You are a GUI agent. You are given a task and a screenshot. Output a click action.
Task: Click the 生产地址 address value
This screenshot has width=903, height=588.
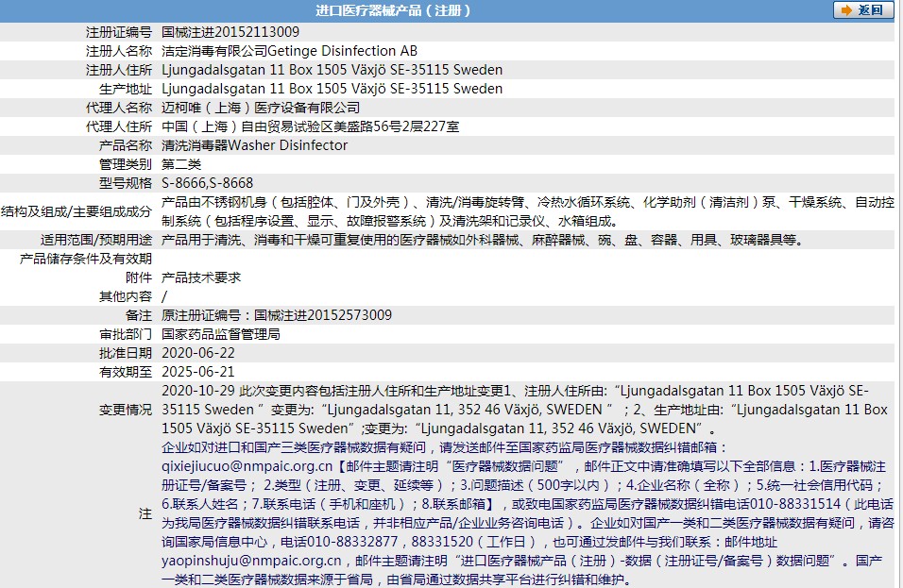coord(332,89)
